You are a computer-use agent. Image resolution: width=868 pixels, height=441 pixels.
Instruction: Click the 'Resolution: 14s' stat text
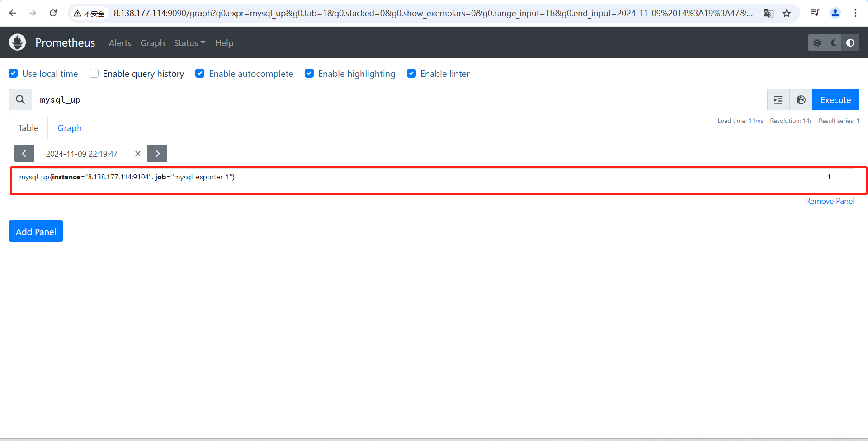point(791,121)
